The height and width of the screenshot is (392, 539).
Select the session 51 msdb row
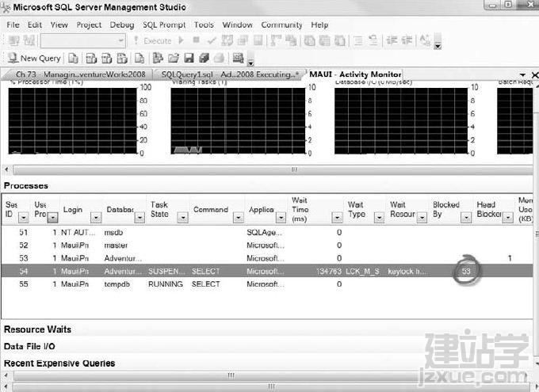pyautogui.click(x=267, y=233)
